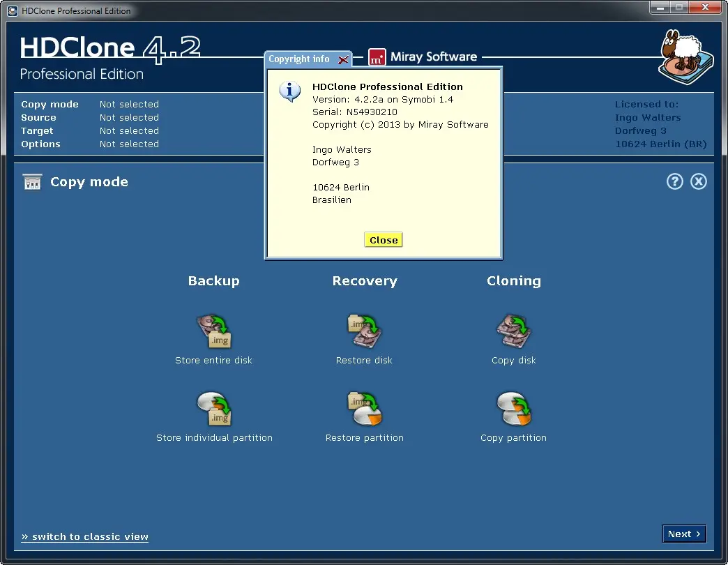Click the Version: 4.2.2a on Symobi text
Screen dimensions: 728x565
click(383, 99)
